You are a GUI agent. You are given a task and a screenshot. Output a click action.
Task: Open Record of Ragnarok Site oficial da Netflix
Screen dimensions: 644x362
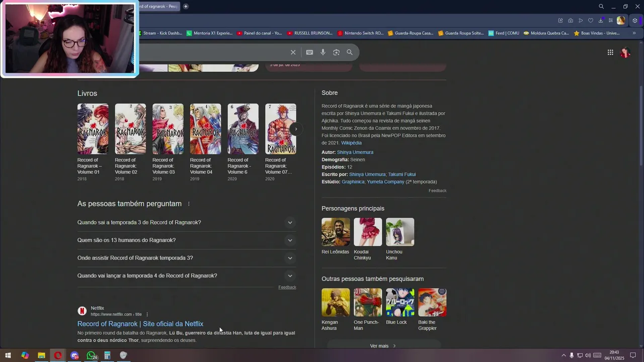click(140, 324)
